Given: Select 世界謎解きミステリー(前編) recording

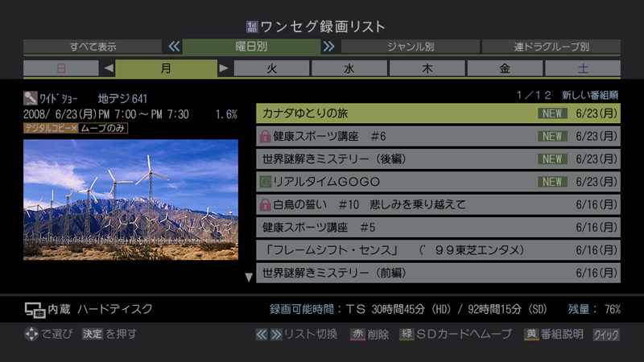Looking at the screenshot, I should point(438,273).
